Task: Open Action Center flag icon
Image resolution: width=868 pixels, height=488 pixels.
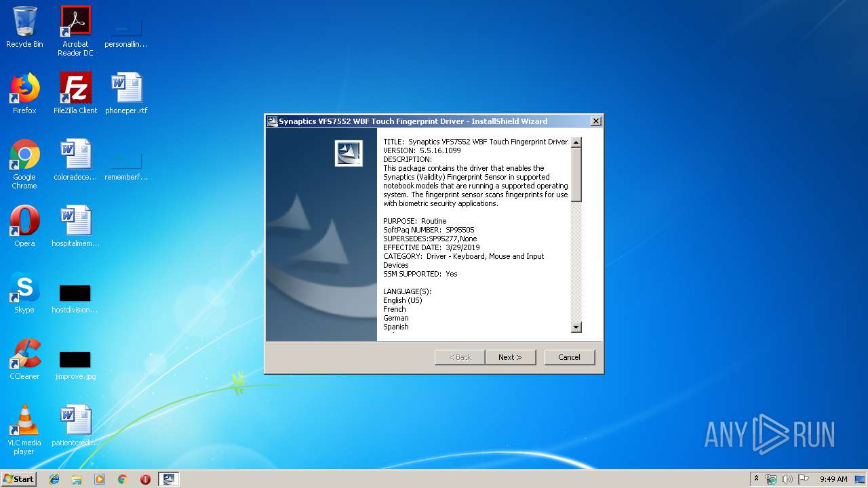Action: pyautogui.click(x=804, y=479)
